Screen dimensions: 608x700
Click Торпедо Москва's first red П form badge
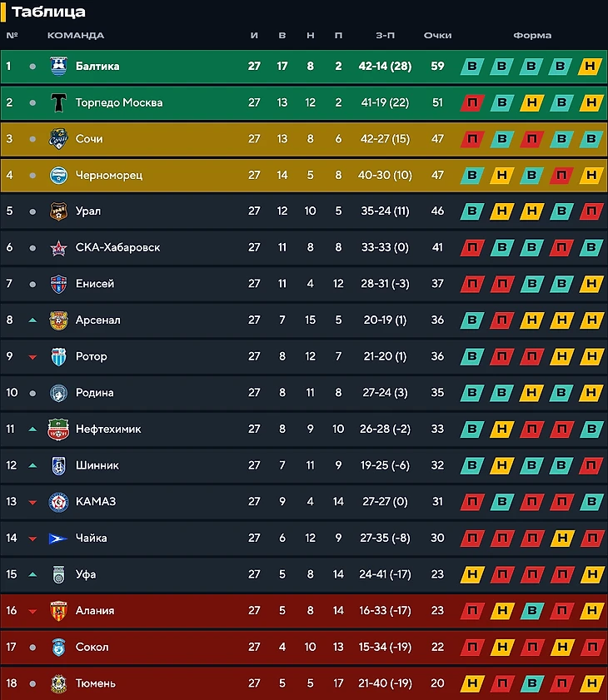[472, 102]
